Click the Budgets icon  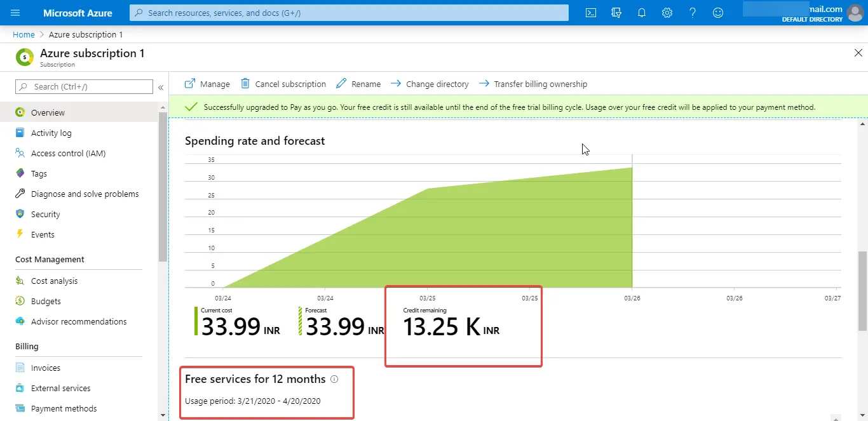pyautogui.click(x=20, y=301)
